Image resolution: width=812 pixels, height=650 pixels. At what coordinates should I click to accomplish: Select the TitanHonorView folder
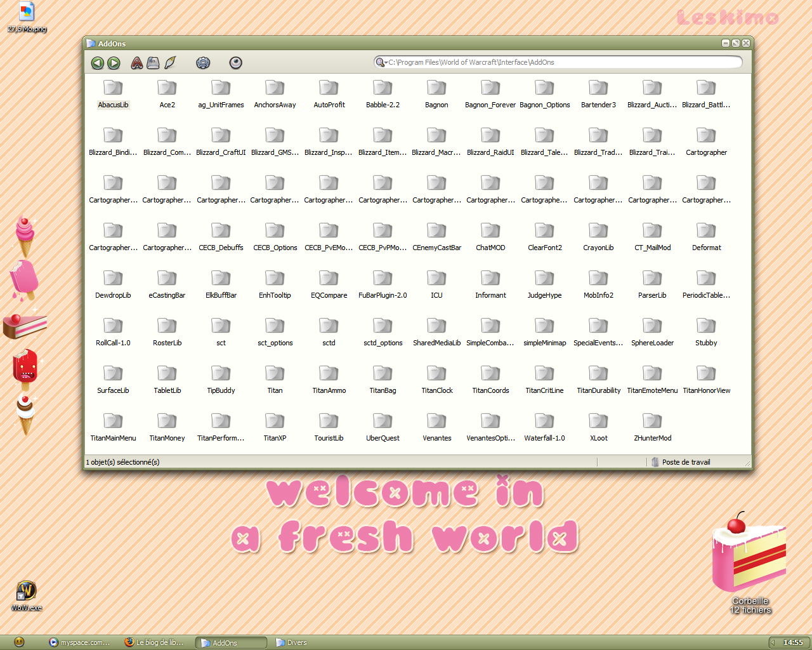pyautogui.click(x=706, y=380)
